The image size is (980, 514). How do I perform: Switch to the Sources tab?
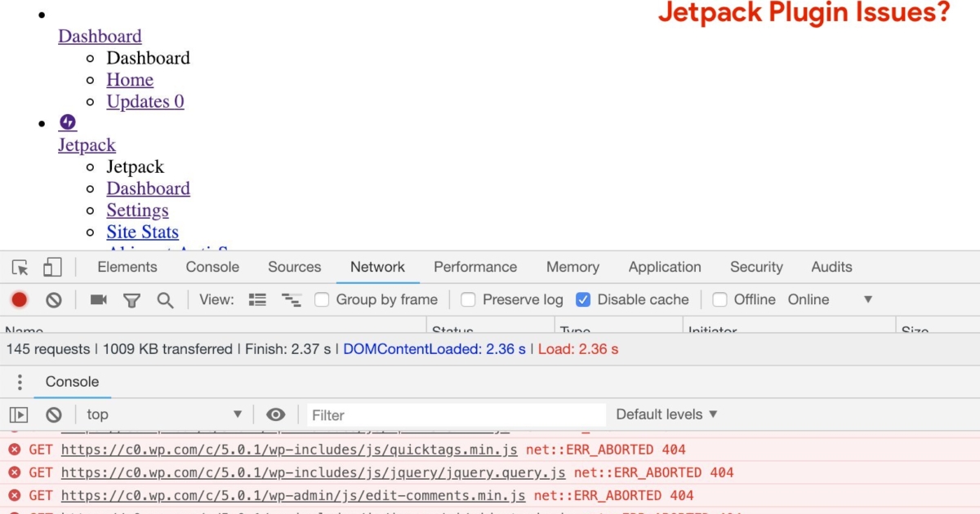295,267
